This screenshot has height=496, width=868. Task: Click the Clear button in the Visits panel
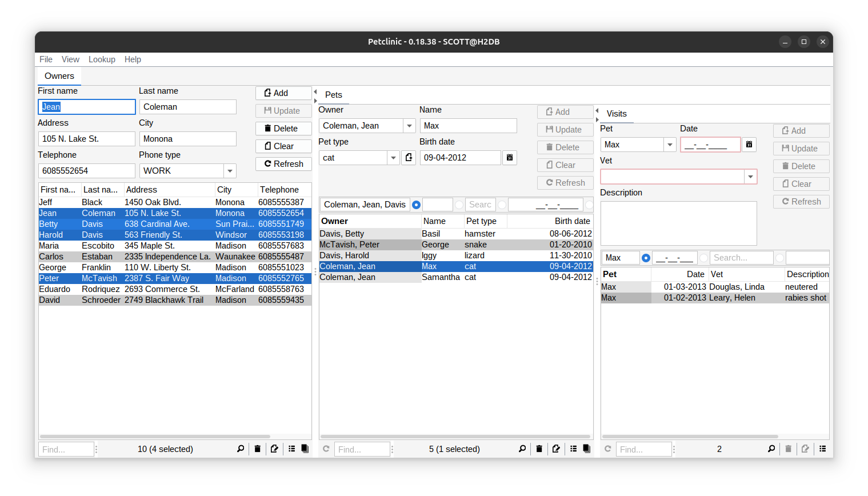(x=801, y=184)
